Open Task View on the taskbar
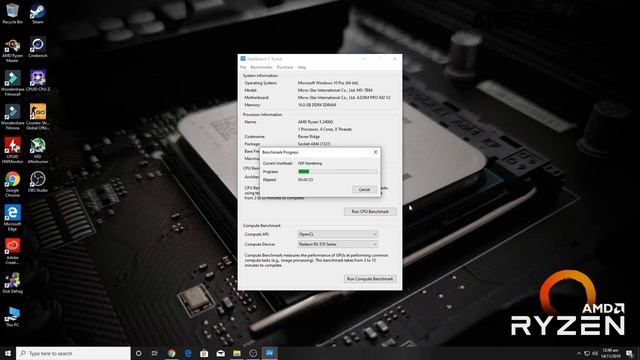This screenshot has height=360, width=640. tap(155, 353)
